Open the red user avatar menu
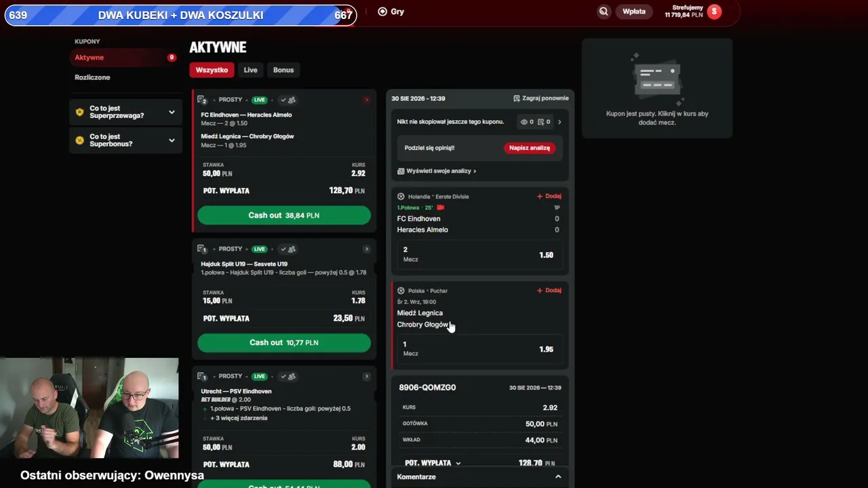This screenshot has width=868, height=488. (x=713, y=12)
